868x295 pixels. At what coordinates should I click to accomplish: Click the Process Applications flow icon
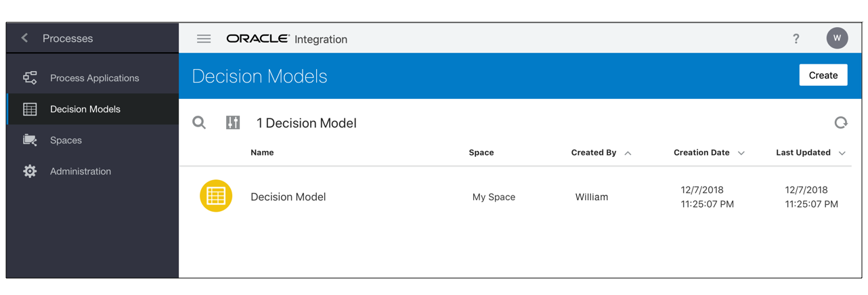30,78
